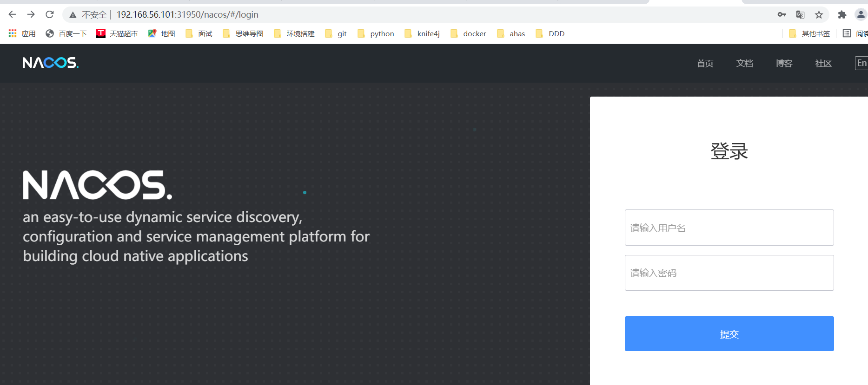The image size is (868, 385).
Task: Go back using the browser back arrow
Action: point(13,14)
